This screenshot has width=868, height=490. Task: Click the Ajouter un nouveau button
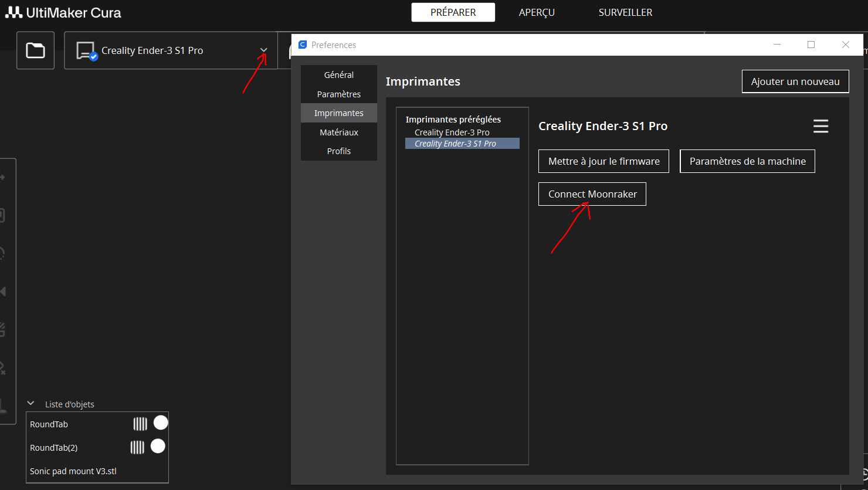click(x=795, y=81)
